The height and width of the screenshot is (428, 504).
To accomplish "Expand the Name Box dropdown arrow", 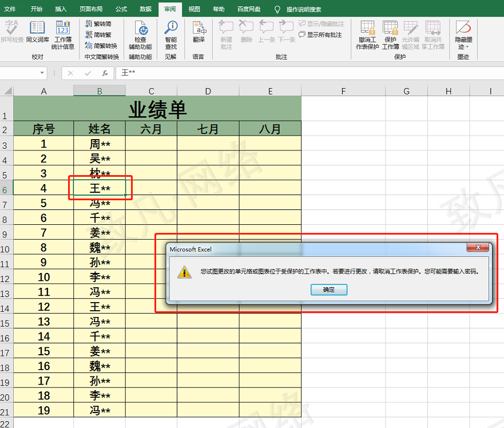I will click(x=42, y=73).
